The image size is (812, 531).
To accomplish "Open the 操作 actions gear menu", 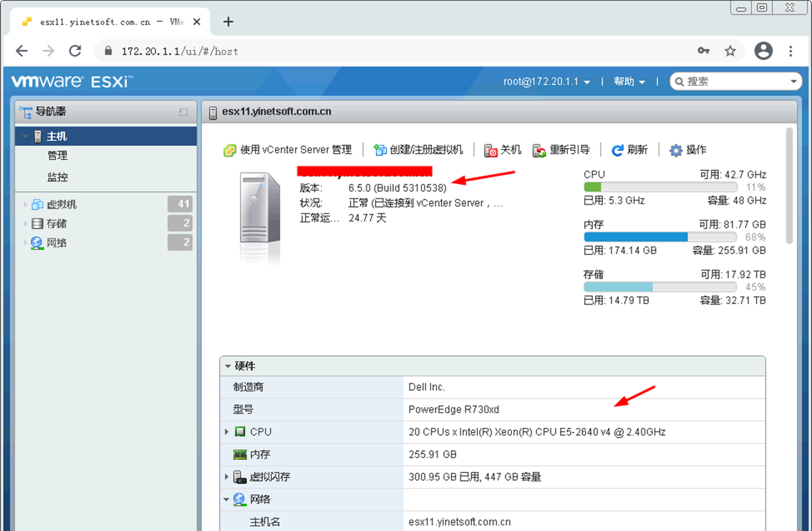I will [x=687, y=150].
